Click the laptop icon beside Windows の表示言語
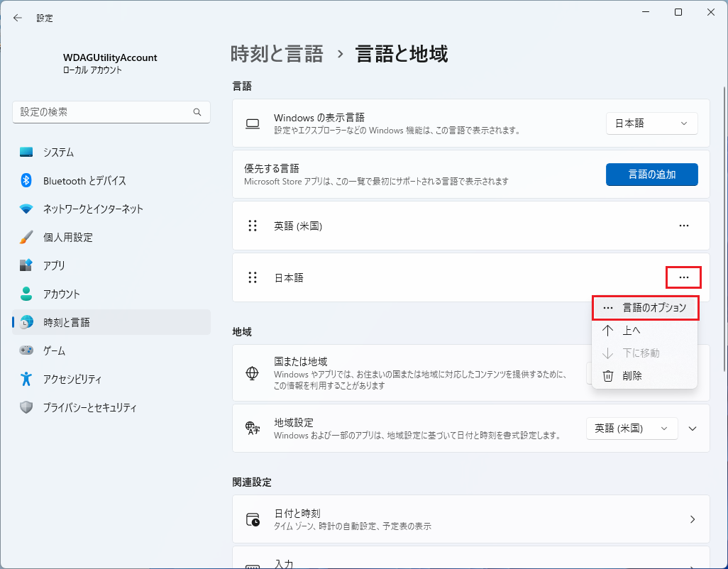 coord(253,124)
